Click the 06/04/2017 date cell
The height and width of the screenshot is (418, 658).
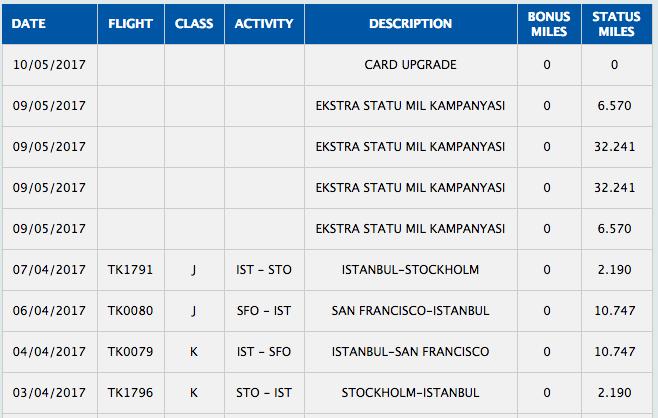tap(49, 311)
